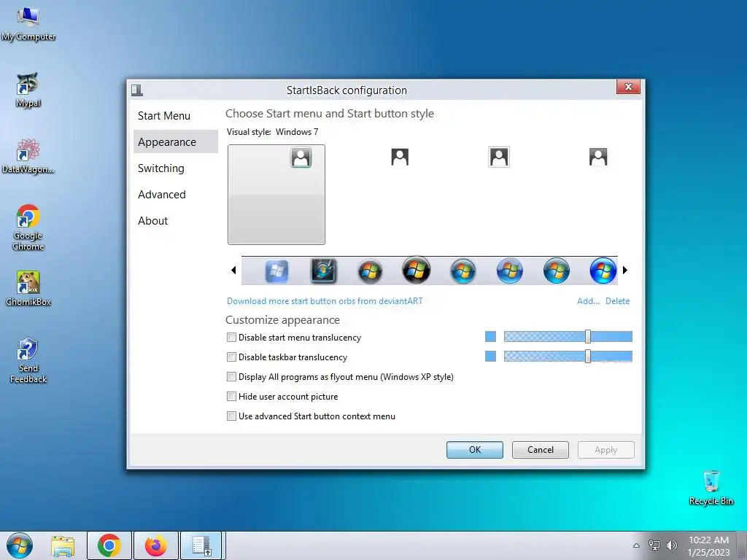Click Download more start button orbs link
The height and width of the screenshot is (560, 747).
click(325, 301)
